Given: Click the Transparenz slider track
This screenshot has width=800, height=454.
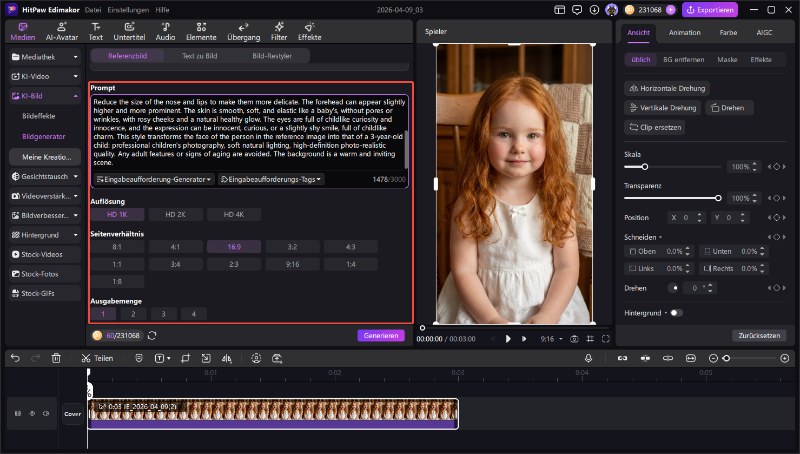Looking at the screenshot, I should (x=672, y=198).
